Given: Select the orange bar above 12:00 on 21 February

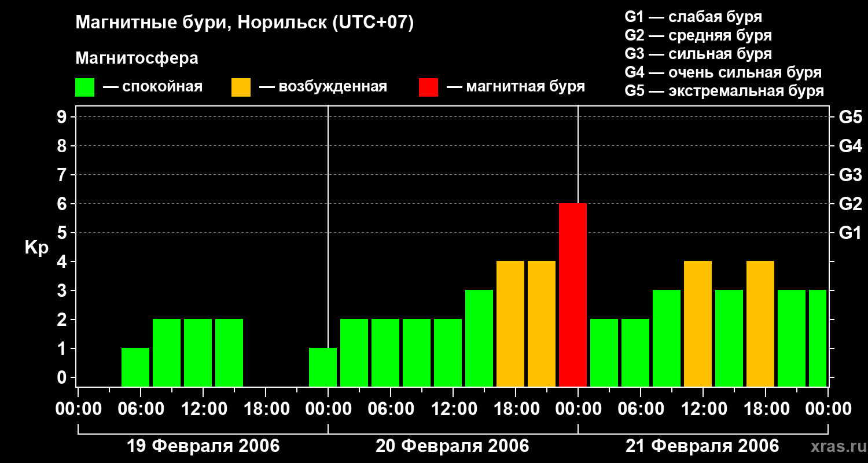Looking at the screenshot, I should (x=698, y=324).
